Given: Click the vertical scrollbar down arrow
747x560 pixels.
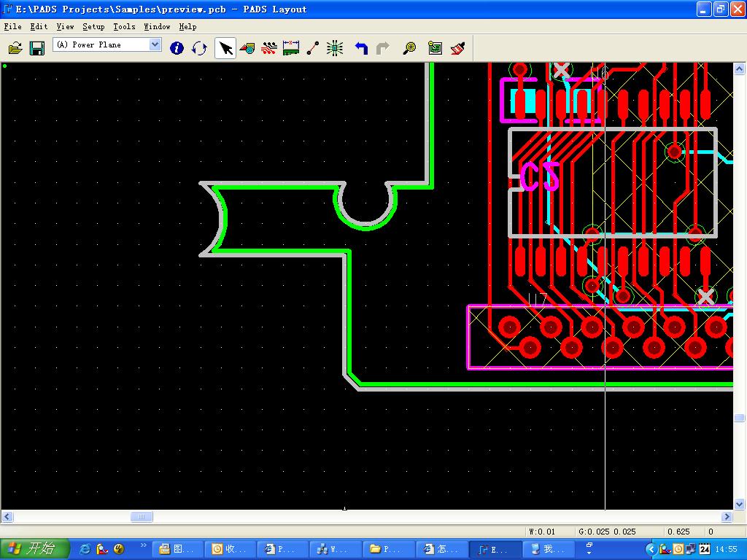Looking at the screenshot, I should click(740, 504).
